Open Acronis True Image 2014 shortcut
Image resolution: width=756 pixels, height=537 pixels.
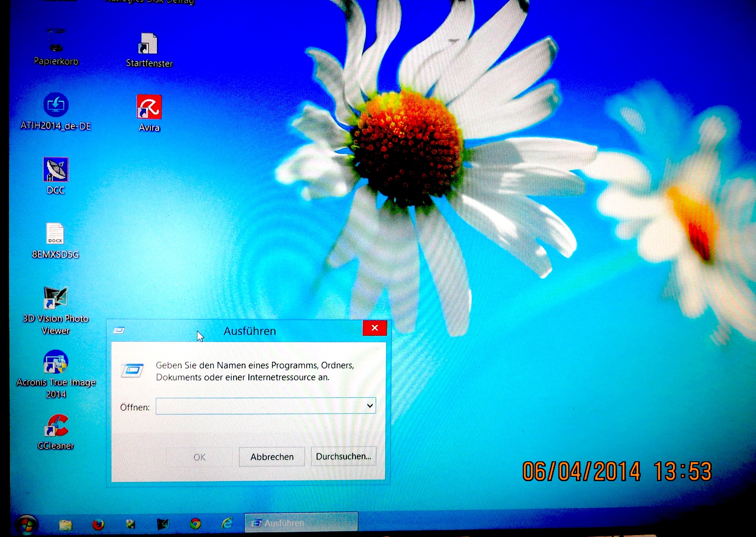56,363
